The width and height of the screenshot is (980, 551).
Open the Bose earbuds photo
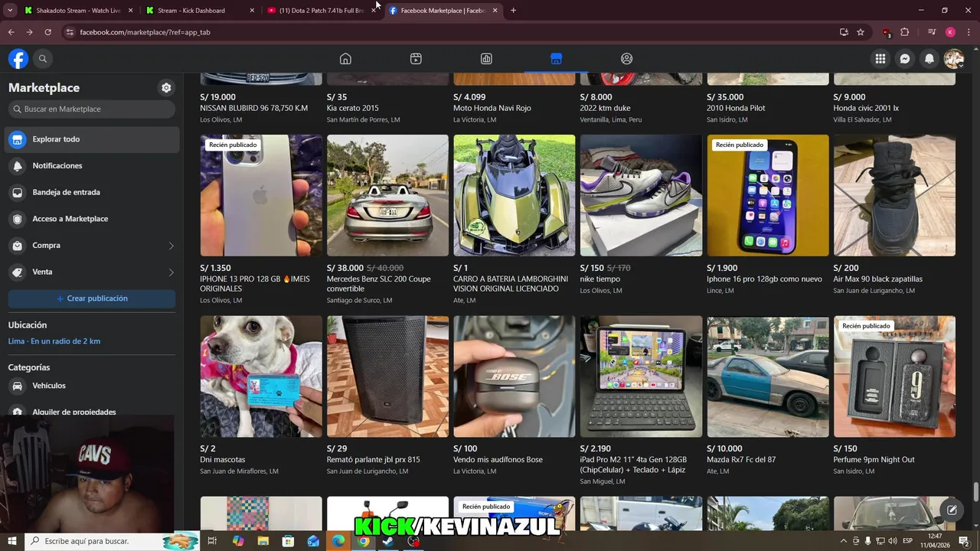(x=514, y=377)
